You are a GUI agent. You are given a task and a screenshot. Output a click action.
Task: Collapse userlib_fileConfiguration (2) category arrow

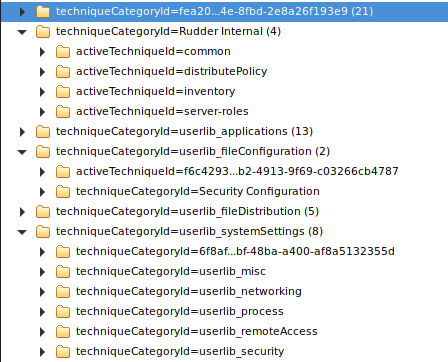tap(22, 152)
